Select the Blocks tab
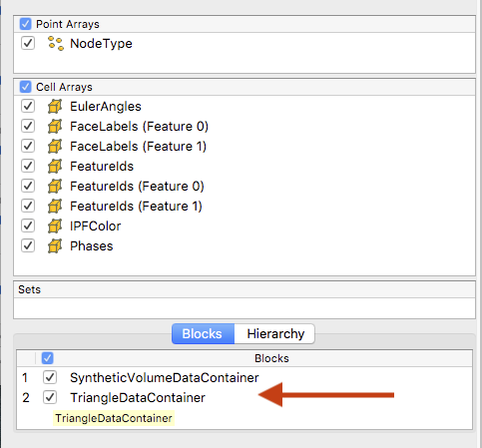Viewport: 482px width, 448px height. (x=203, y=333)
